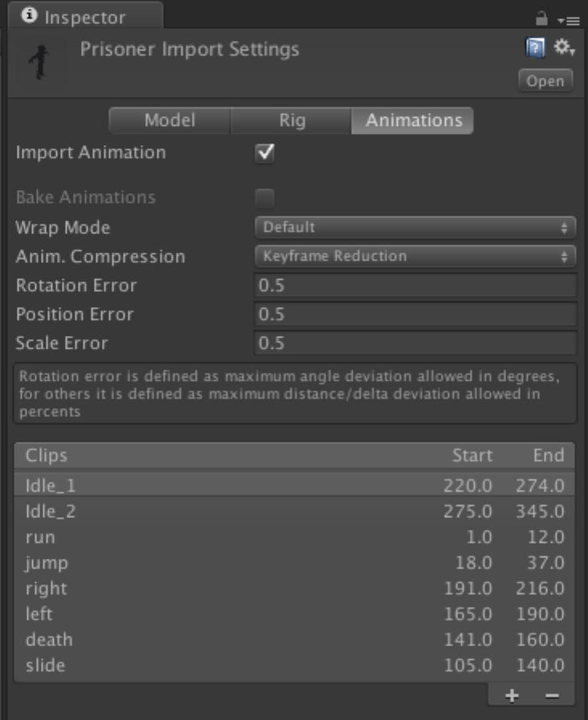Open the Anim. Compression dropdown
Image resolution: width=588 pixels, height=720 pixels.
pyautogui.click(x=416, y=257)
